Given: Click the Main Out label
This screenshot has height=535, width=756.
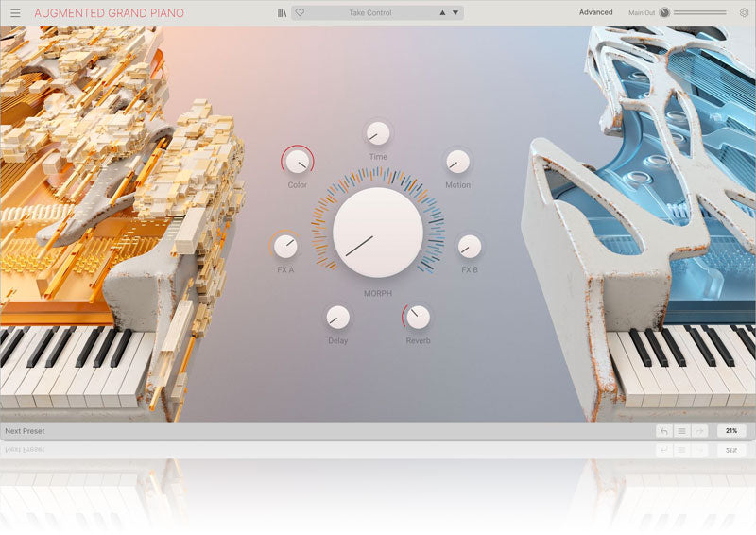Looking at the screenshot, I should [642, 13].
